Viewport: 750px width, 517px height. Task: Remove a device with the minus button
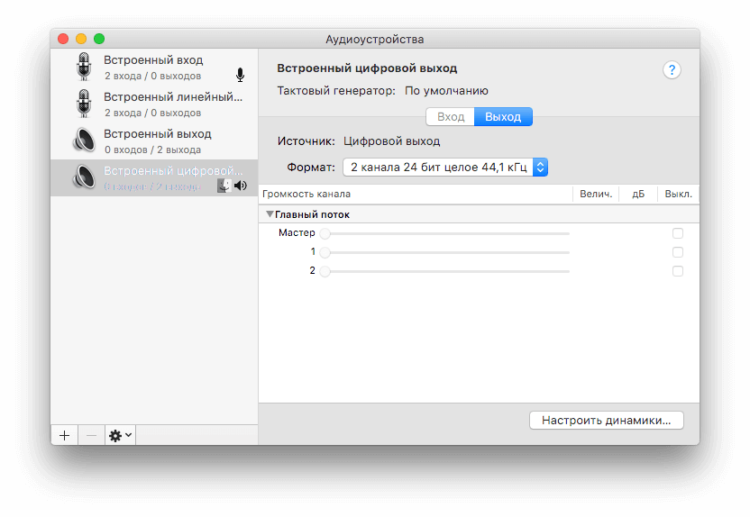pos(91,435)
